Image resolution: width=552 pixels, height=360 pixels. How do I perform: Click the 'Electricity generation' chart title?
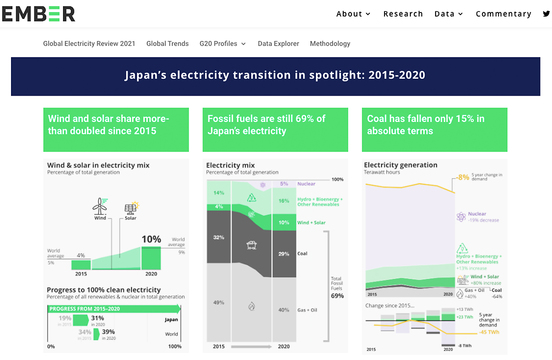point(401,165)
